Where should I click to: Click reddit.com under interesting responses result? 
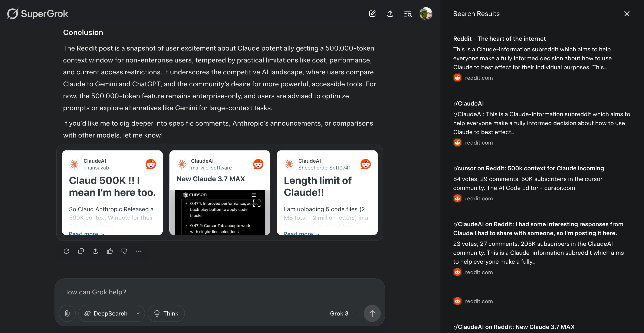point(473,272)
